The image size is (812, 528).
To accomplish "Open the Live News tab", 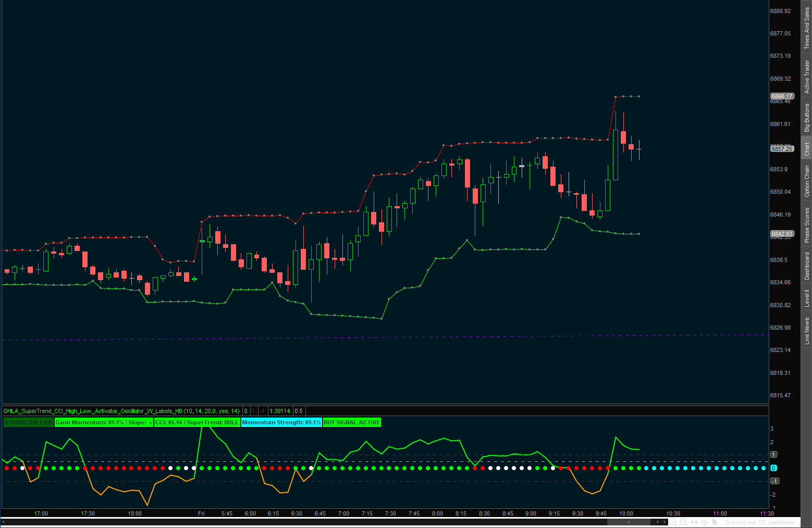I will (806, 330).
